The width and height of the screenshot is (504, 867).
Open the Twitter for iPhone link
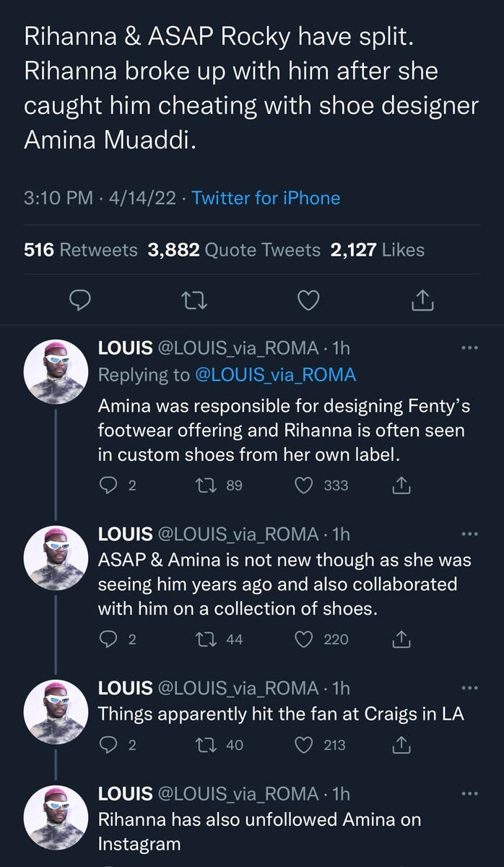tap(266, 197)
